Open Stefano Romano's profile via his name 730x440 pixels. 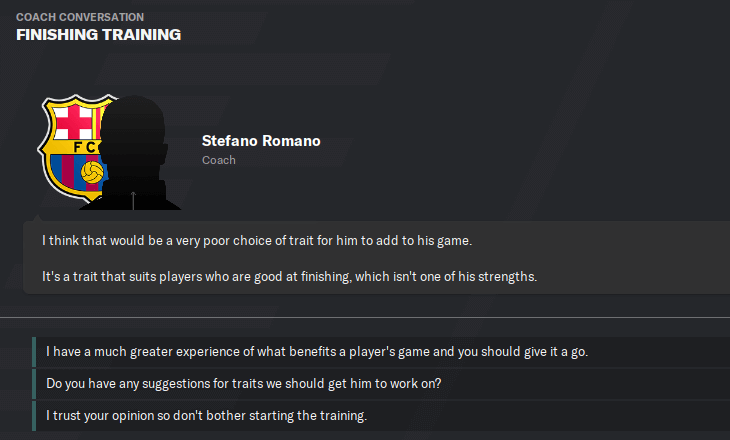tap(261, 141)
